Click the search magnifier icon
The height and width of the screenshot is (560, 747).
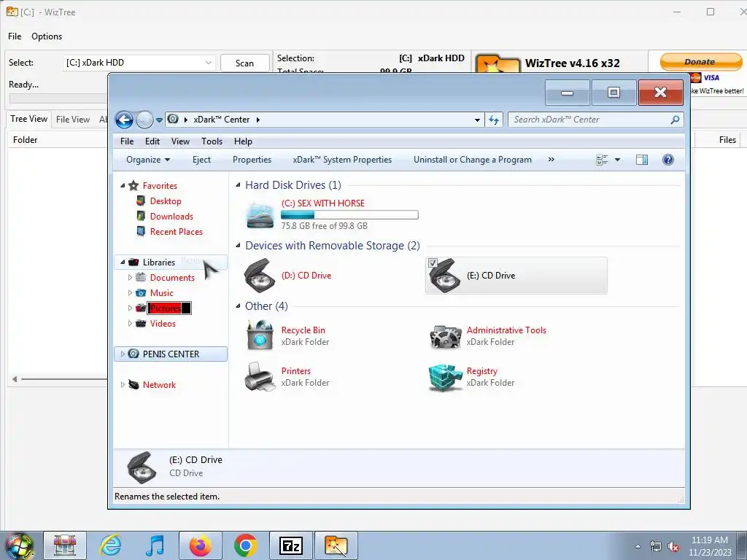tap(675, 120)
